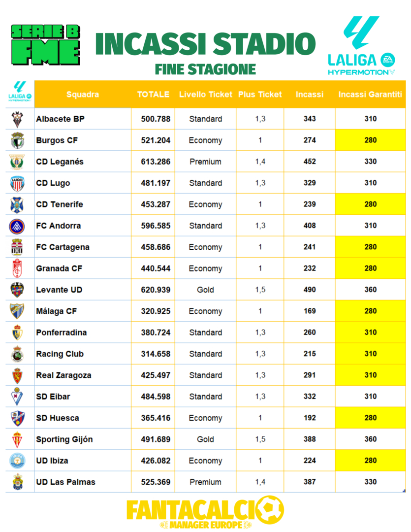The image size is (411, 532).
Task: Click SD Eibar Standard ticket level cell
Action: click(205, 397)
